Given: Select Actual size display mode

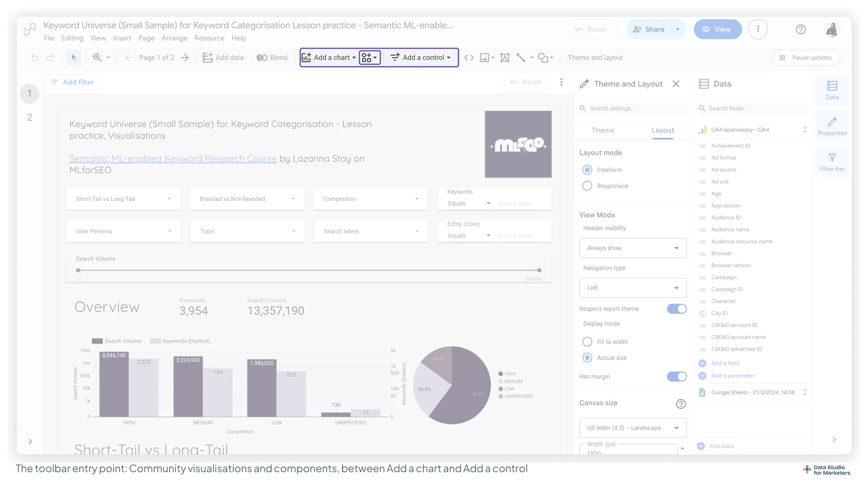Looking at the screenshot, I should pos(587,358).
